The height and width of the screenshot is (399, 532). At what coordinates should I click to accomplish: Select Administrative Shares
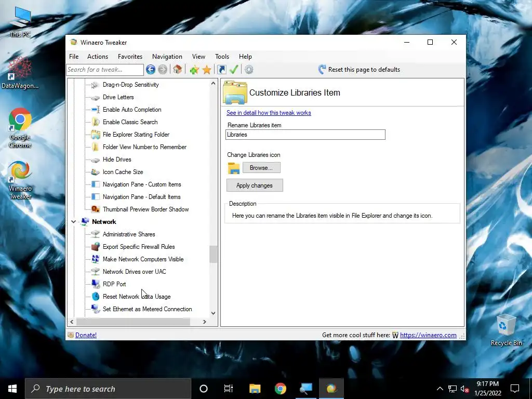[129, 234]
